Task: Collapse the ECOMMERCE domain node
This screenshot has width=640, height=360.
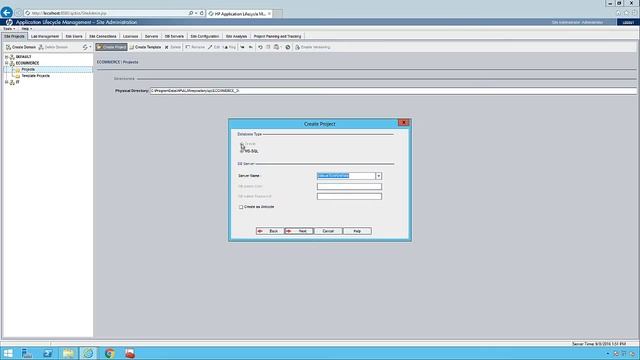Action: click(x=7, y=63)
